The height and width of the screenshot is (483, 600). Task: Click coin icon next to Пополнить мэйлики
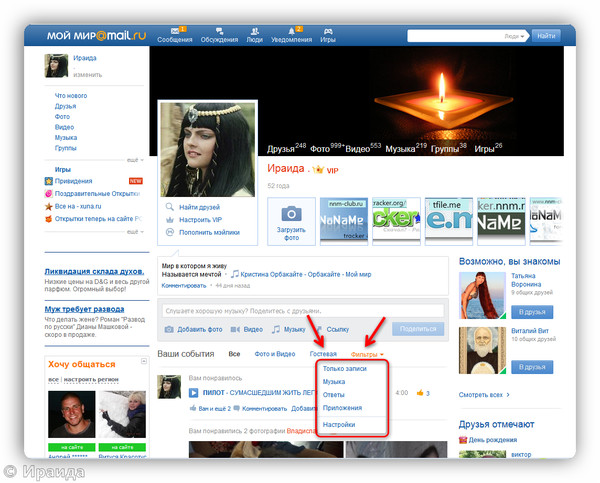click(170, 232)
